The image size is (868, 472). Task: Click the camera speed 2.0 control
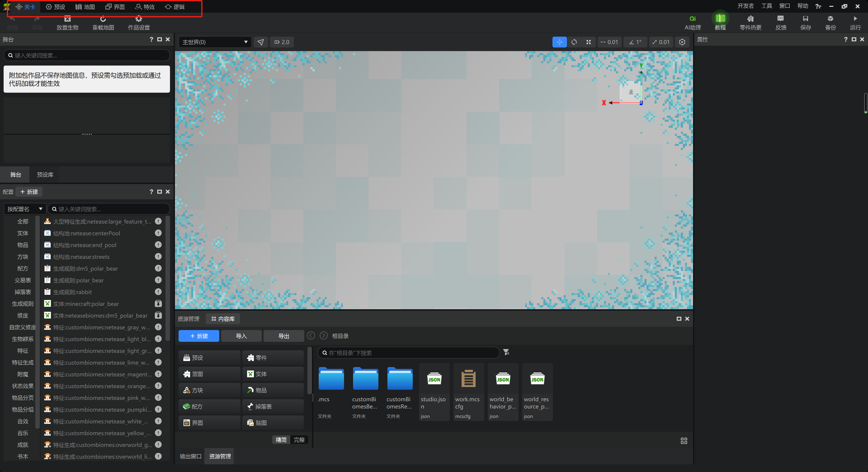[x=282, y=42]
